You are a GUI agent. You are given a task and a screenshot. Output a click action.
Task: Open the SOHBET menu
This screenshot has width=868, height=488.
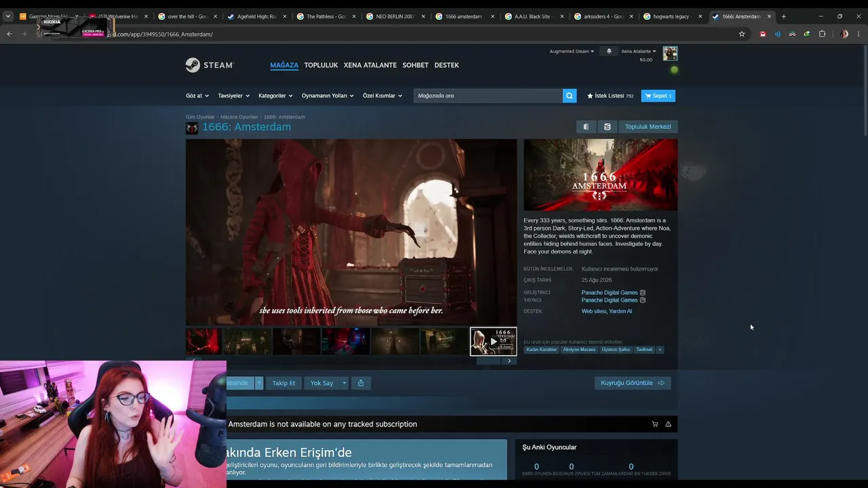[416, 65]
